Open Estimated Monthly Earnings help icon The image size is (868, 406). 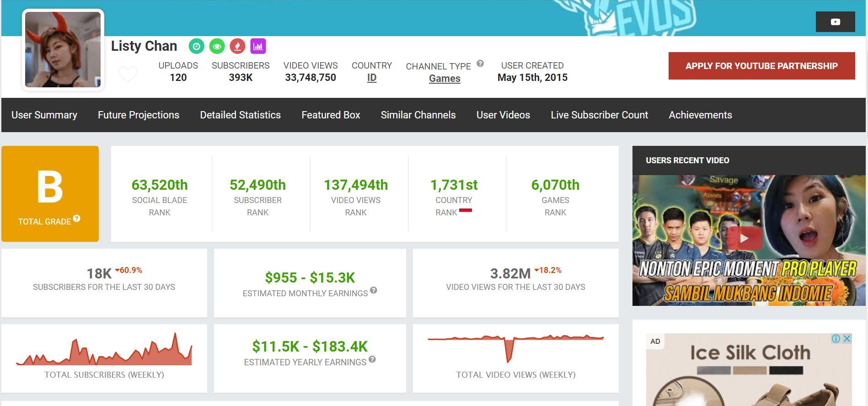374,290
